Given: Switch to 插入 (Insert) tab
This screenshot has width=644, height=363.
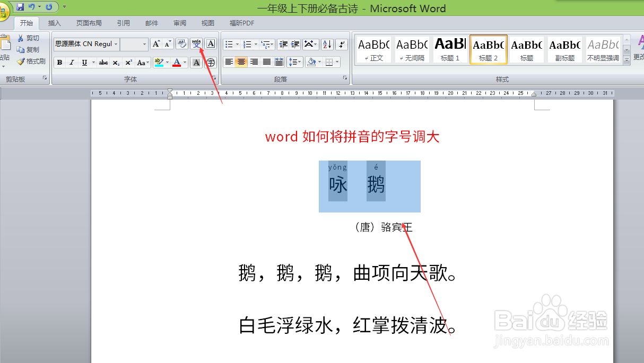Looking at the screenshot, I should click(x=55, y=23).
